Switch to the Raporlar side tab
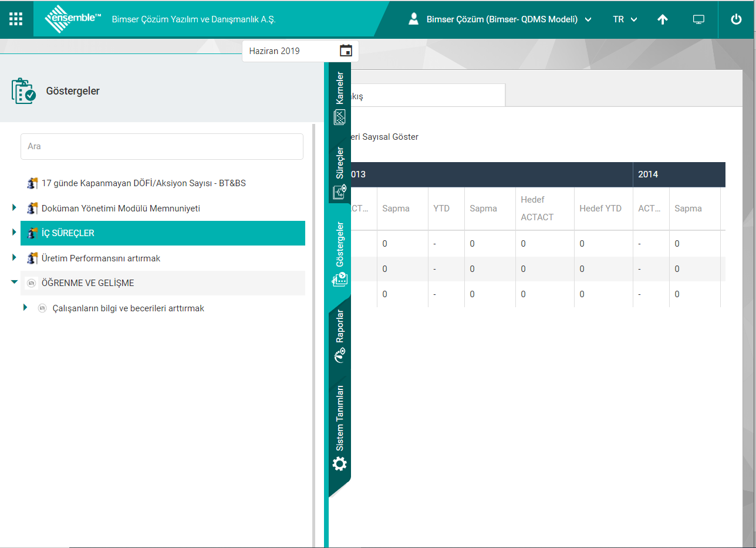Viewport: 756px width, 548px height. click(x=340, y=335)
